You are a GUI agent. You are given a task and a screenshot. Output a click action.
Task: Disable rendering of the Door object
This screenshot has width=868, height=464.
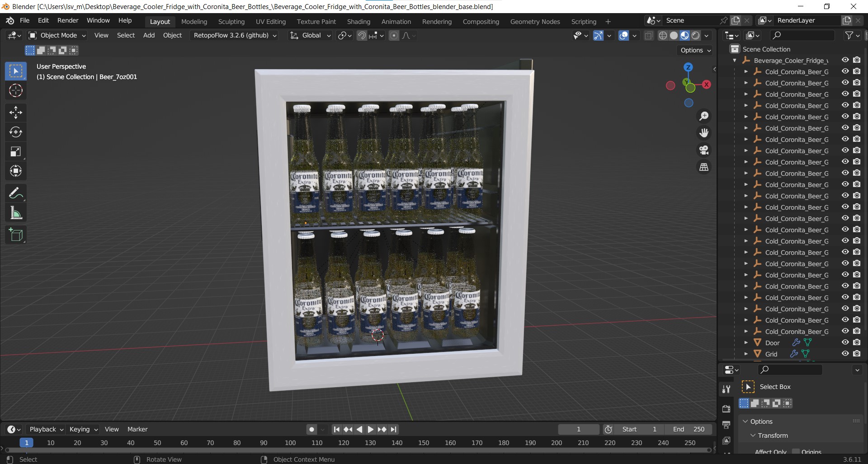(857, 342)
